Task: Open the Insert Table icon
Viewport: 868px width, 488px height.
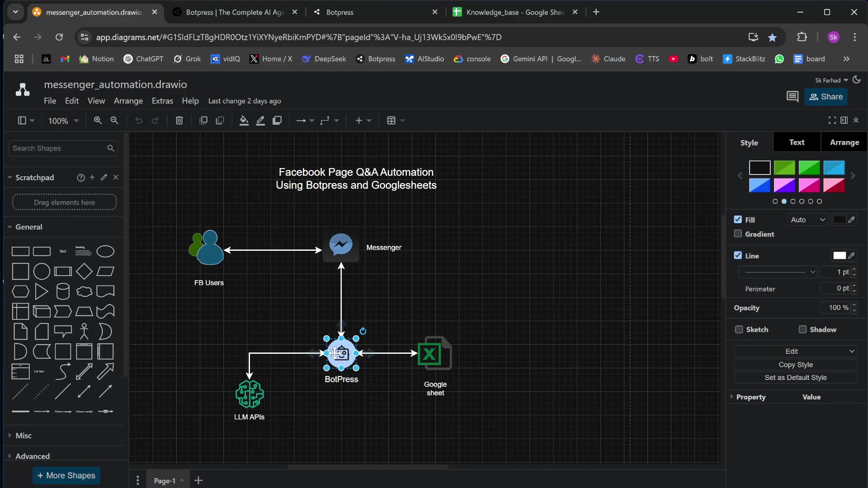Action: [x=392, y=120]
